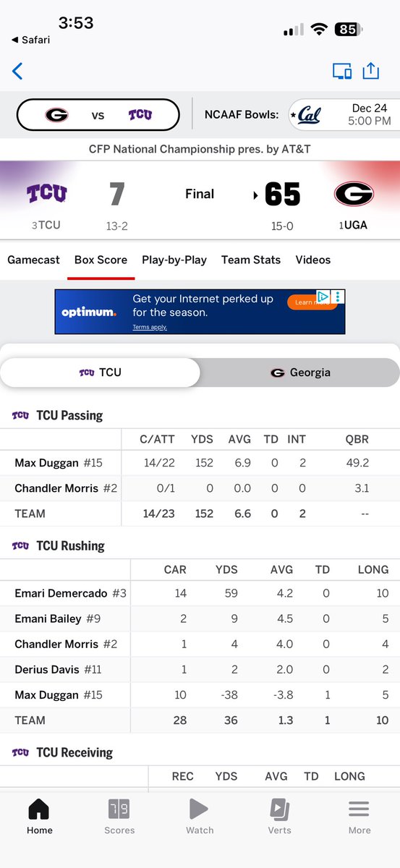Switch to the Gamecast tab

coord(33,260)
